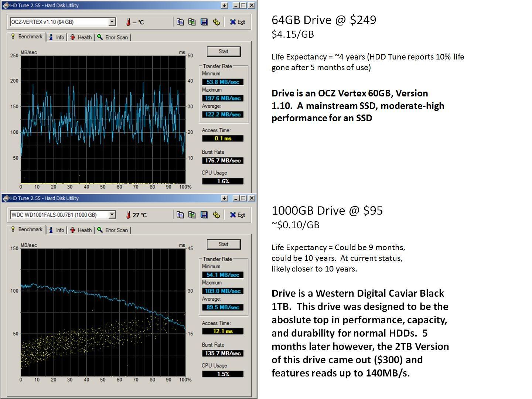The width and height of the screenshot is (532, 399).
Task: Start benchmark in OCZ-VERTEX window
Action: click(224, 51)
